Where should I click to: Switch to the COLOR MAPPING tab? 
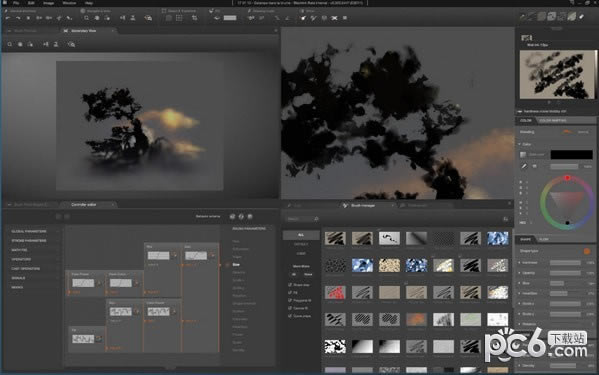(552, 121)
